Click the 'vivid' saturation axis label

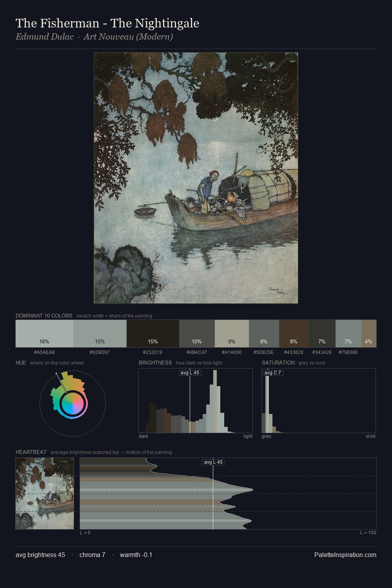tap(370, 436)
